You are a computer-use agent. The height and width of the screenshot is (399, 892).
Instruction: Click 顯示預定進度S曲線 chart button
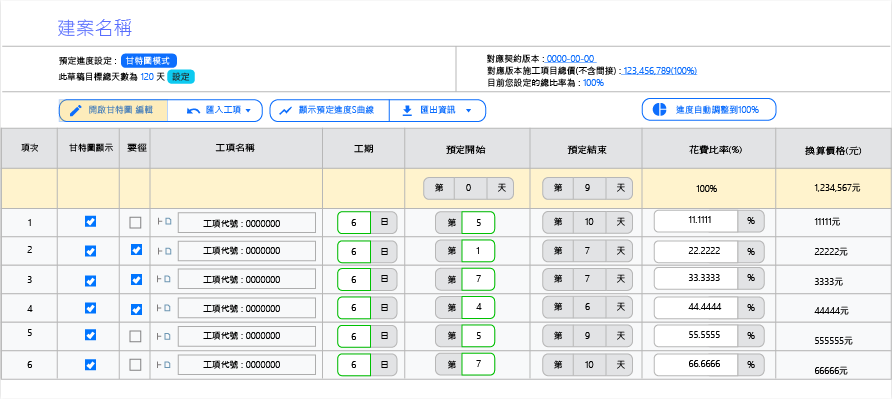click(x=329, y=110)
